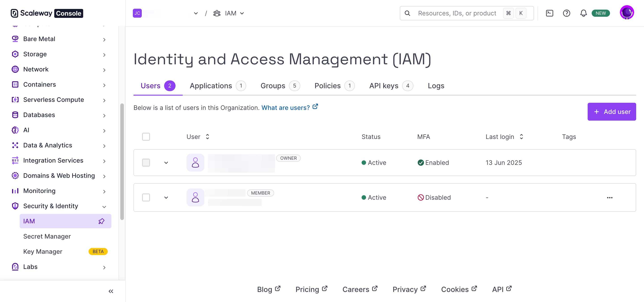Open the help question mark icon
Viewport: 644px width, 302px height.
coord(566,13)
